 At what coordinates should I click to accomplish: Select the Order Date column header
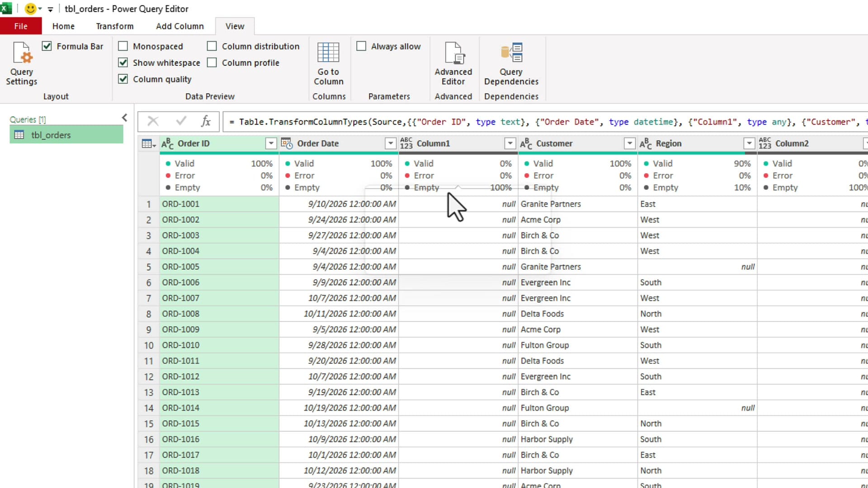point(318,144)
